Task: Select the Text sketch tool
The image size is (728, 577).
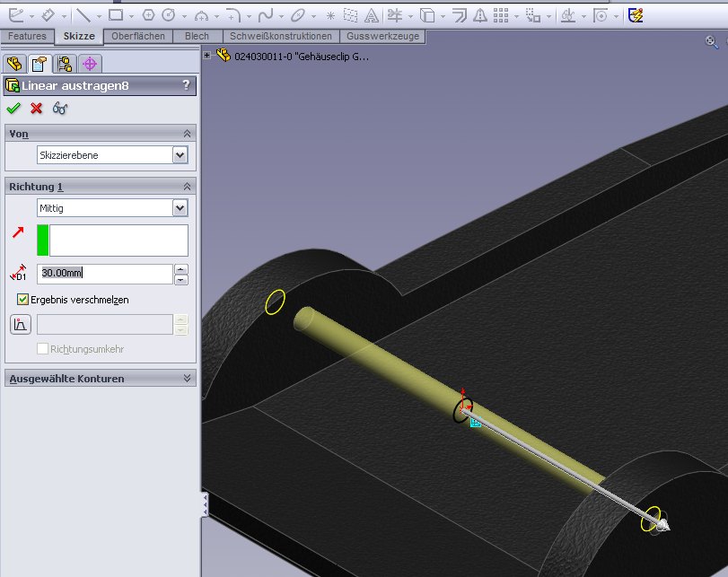Action: [372, 16]
